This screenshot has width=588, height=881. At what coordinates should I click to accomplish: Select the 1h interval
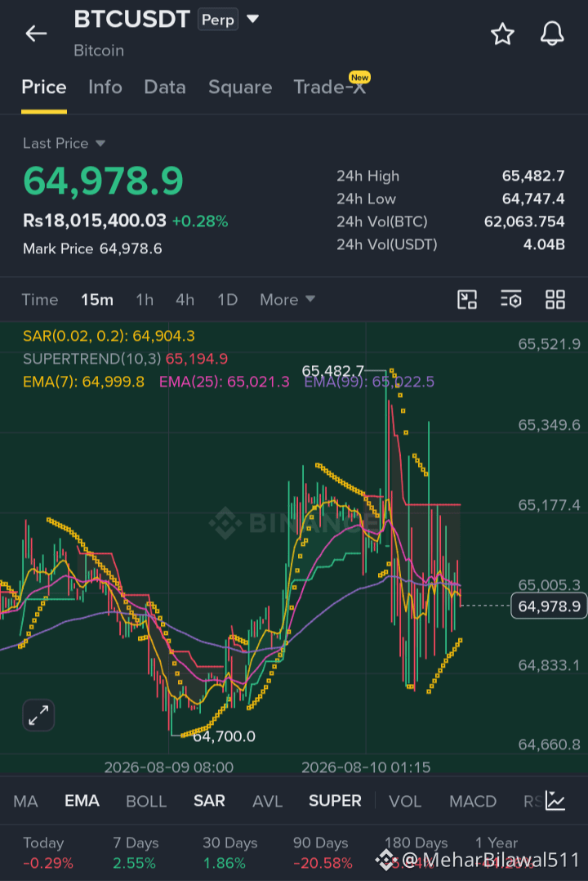tap(145, 299)
